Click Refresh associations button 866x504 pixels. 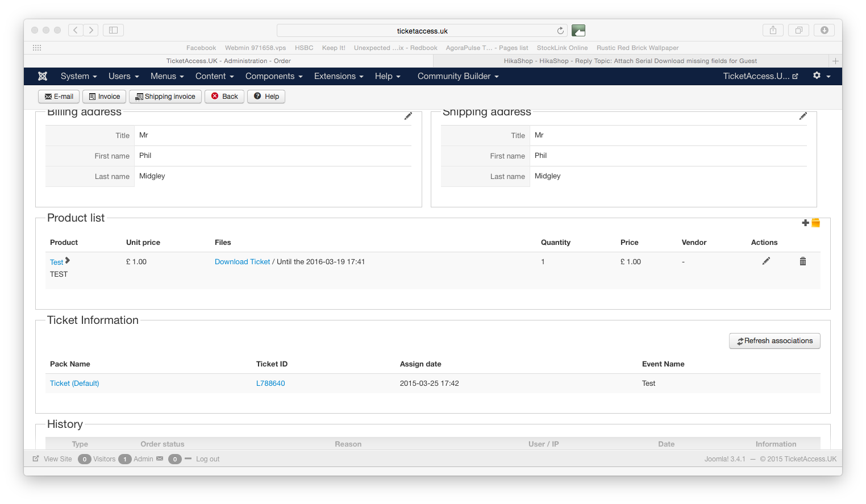(775, 341)
